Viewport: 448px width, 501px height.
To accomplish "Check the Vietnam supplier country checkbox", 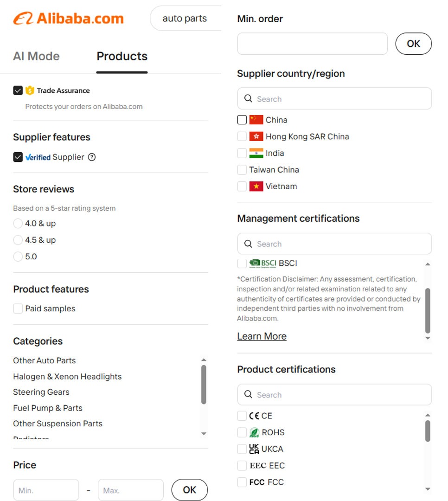I will (242, 186).
